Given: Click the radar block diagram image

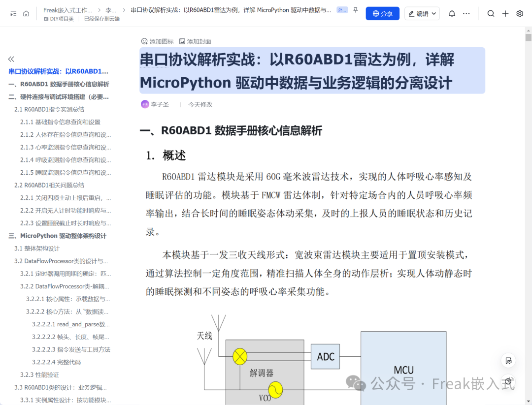Looking at the screenshot, I should (x=321, y=359).
